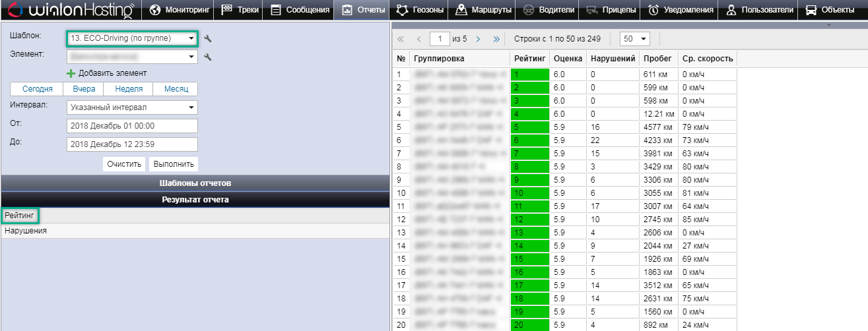Click green rating cell number 1
868x331 pixels.
click(529, 75)
